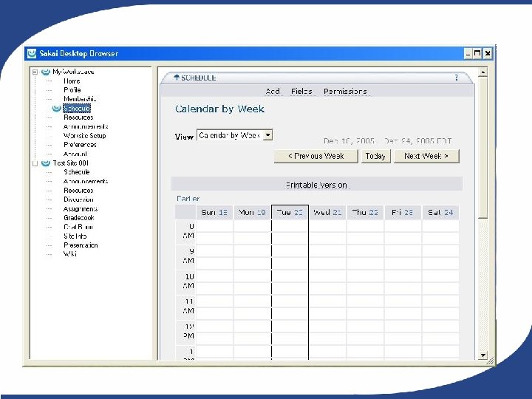Minimize the Sakai Desktop Browser window
The image size is (532, 399).
[468, 53]
